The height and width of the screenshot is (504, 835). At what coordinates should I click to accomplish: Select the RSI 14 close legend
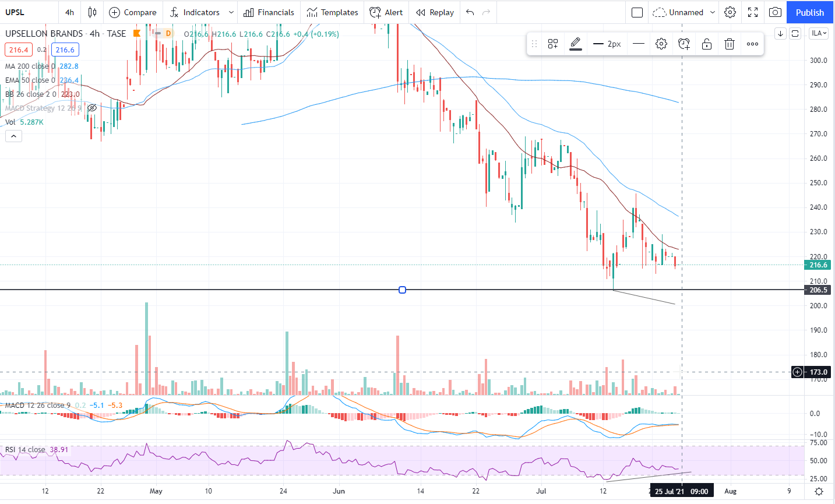click(25, 450)
